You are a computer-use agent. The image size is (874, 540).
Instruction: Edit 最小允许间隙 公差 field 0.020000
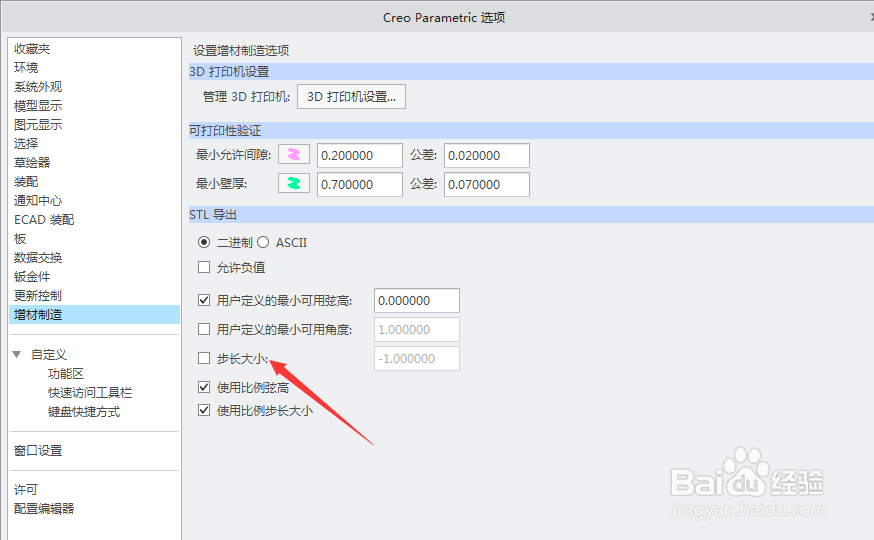click(x=487, y=155)
